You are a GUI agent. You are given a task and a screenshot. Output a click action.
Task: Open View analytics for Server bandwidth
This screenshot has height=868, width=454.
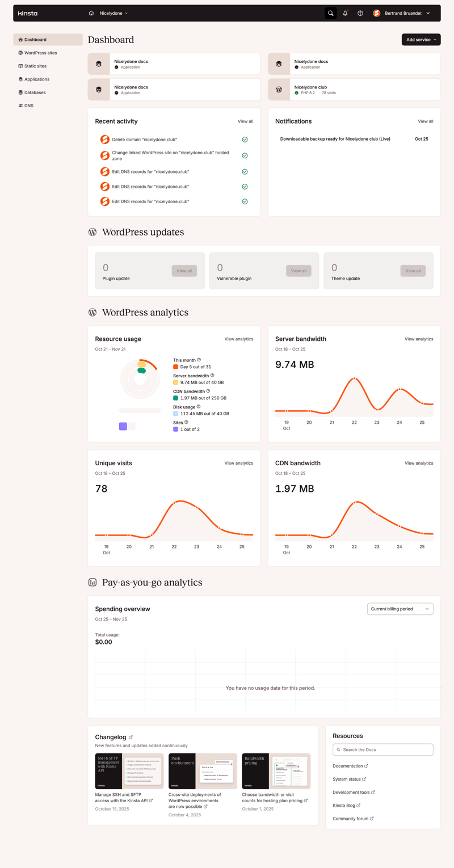419,339
